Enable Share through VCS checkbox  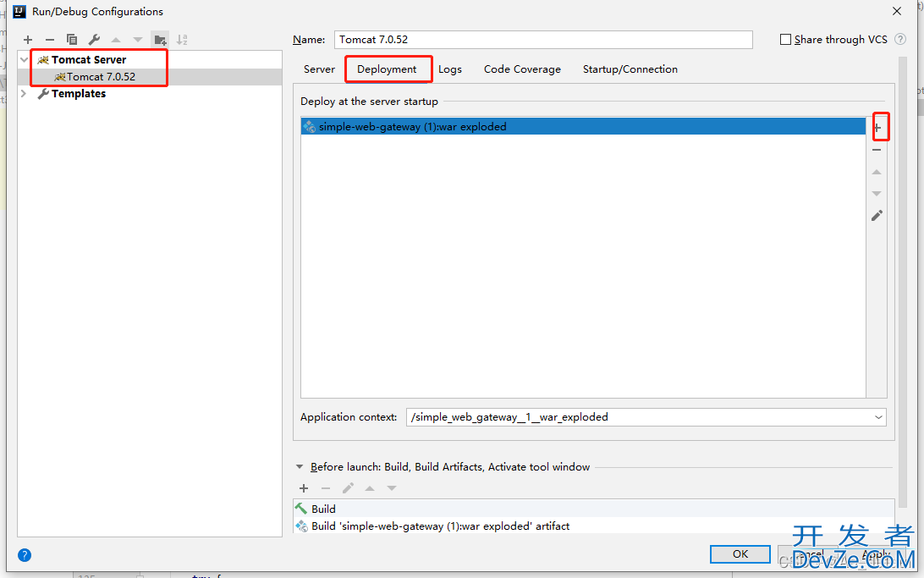(785, 40)
